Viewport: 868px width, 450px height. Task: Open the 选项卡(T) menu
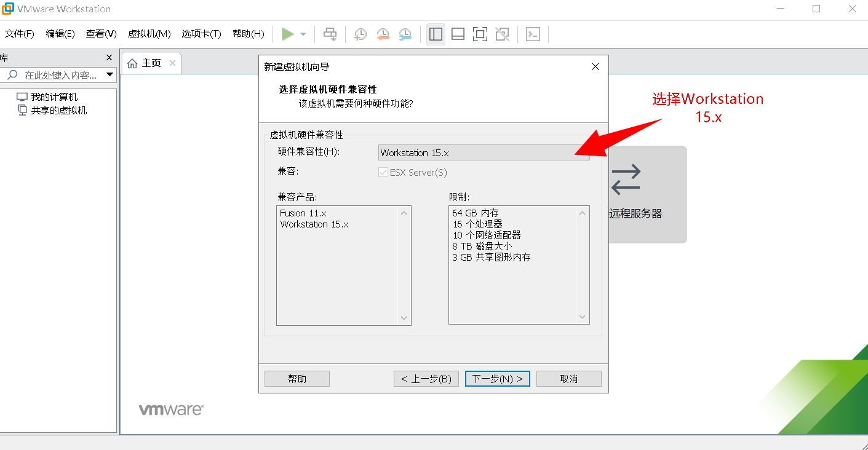[201, 34]
